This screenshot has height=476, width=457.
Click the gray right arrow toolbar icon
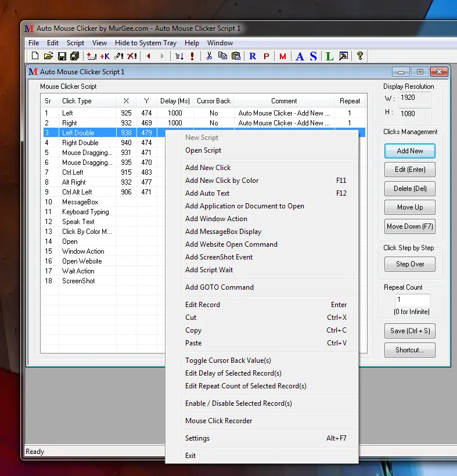click(162, 56)
